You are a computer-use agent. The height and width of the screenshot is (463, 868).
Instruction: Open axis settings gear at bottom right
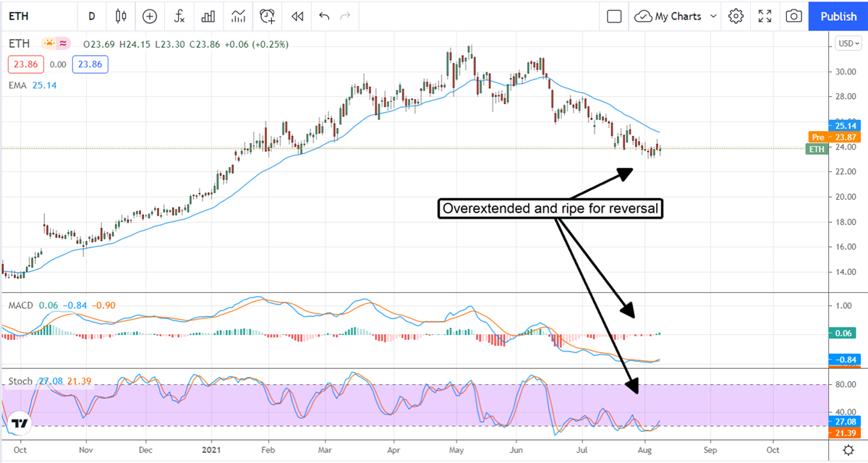click(848, 451)
